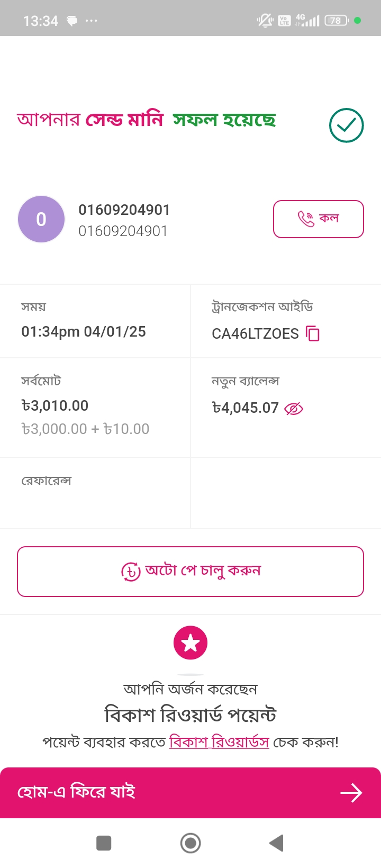
Task: Tap the right arrow on home bar
Action: click(351, 793)
